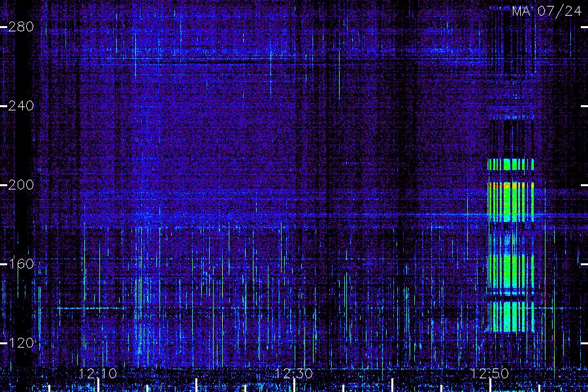Click the 12:10 time axis label
588x392 pixels.
pos(98,374)
